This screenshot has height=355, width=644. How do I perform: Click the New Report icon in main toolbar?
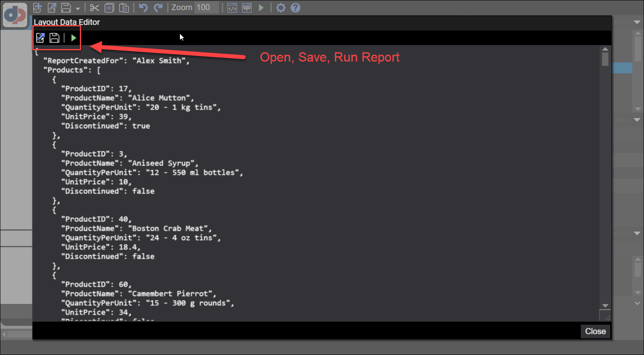(x=37, y=8)
